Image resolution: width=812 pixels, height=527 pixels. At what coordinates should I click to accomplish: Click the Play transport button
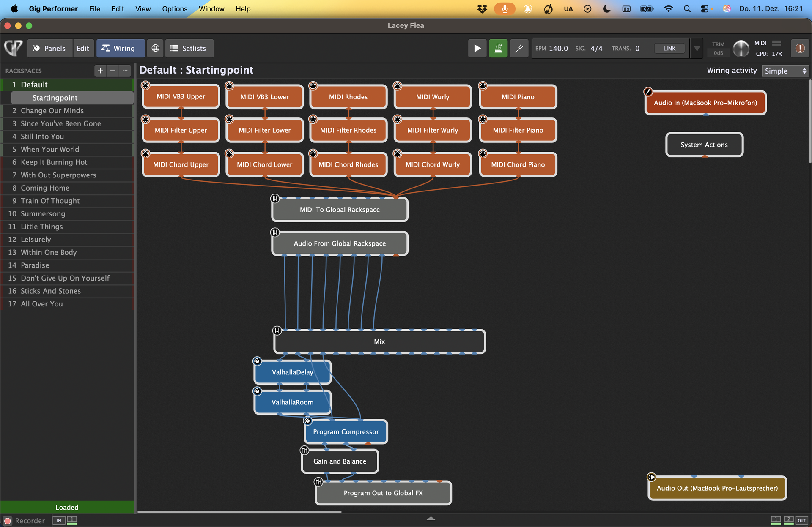(x=477, y=49)
